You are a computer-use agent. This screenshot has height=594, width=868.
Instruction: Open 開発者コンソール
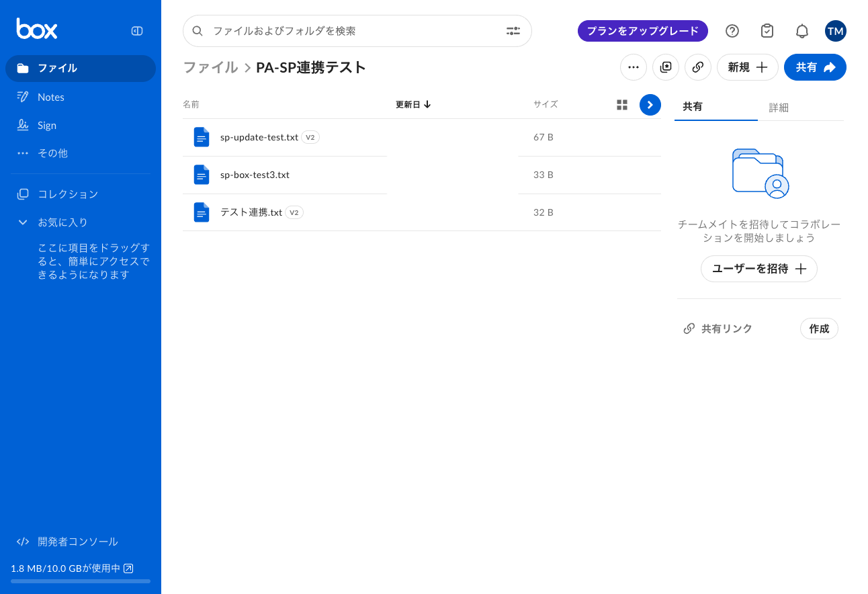[x=78, y=542]
